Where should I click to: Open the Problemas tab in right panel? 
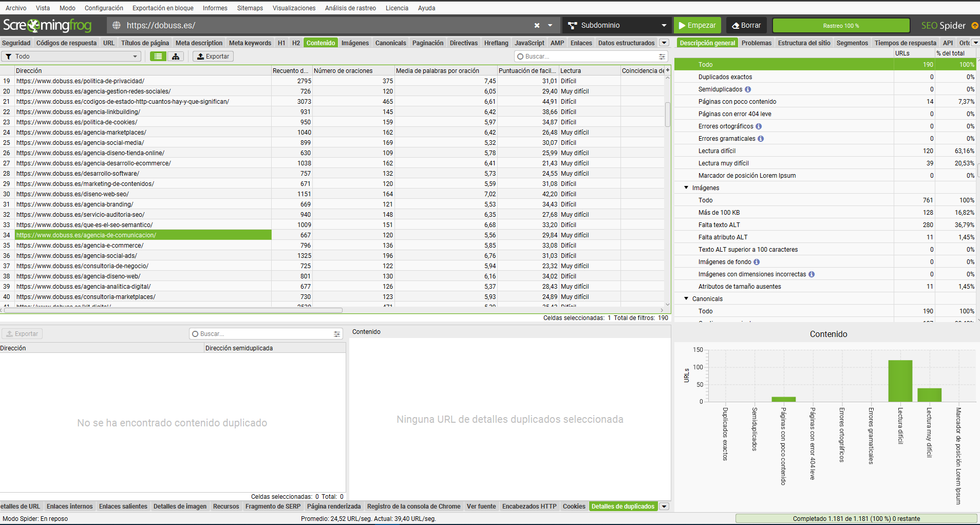[x=756, y=43]
